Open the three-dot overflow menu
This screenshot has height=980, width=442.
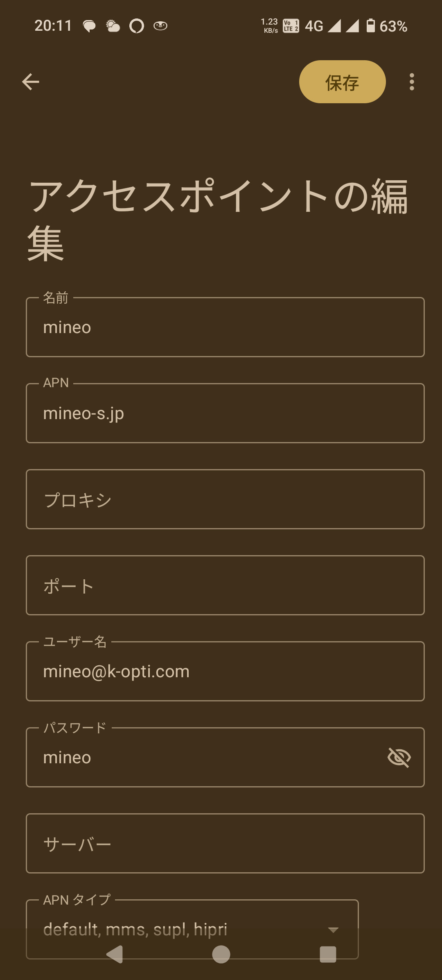tap(412, 82)
